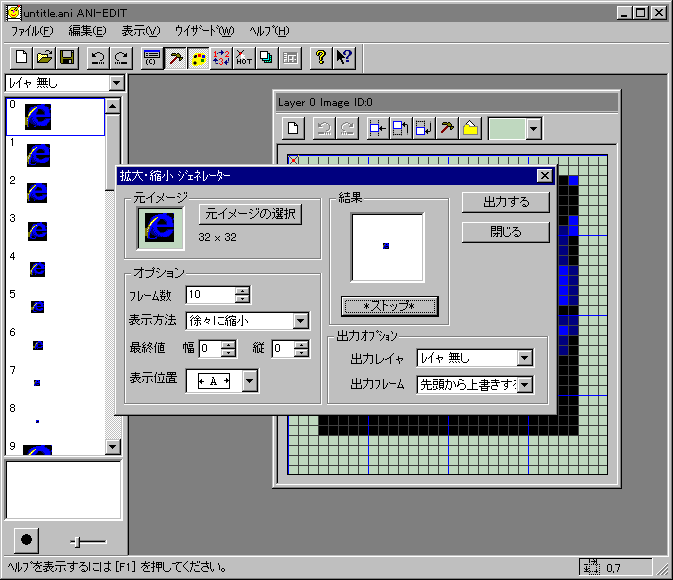
Task: Click New icon in Layer 0 image window
Action: 294,128
